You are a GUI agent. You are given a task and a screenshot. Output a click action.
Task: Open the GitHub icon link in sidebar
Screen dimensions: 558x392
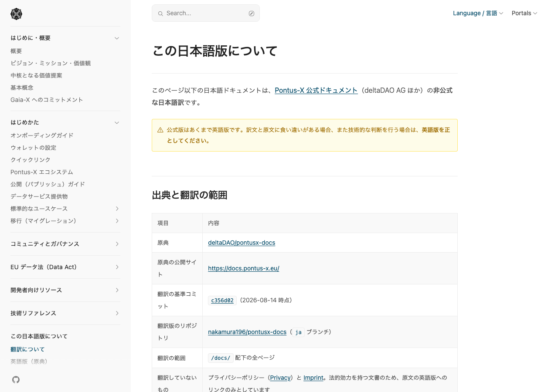(x=16, y=380)
